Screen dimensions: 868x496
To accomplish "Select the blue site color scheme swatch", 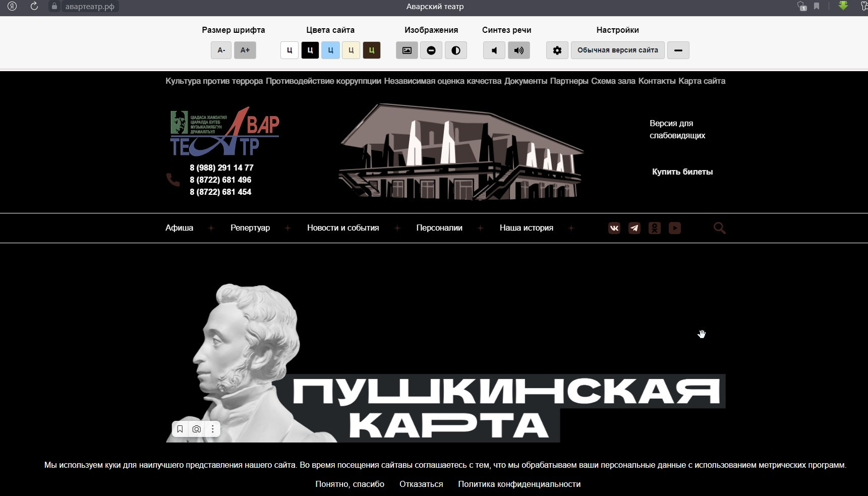I will click(x=330, y=50).
